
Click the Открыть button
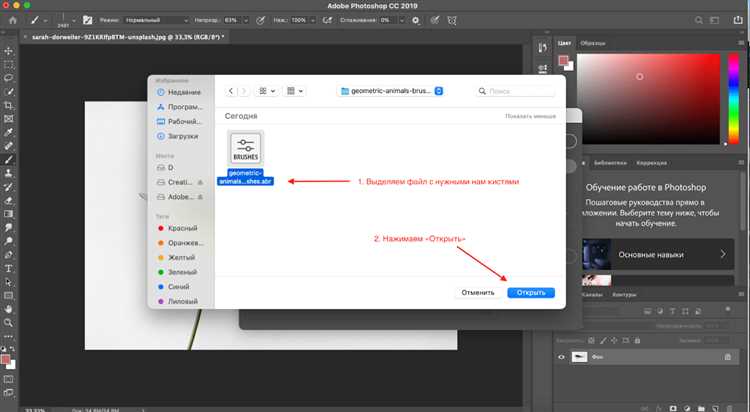coord(531,292)
